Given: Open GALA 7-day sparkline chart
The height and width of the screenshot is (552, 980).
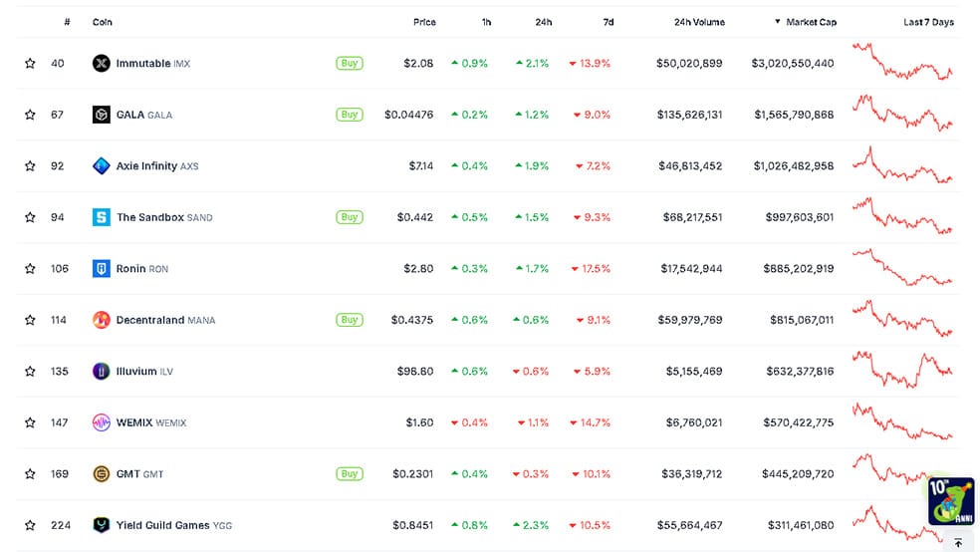Looking at the screenshot, I should coord(902,114).
